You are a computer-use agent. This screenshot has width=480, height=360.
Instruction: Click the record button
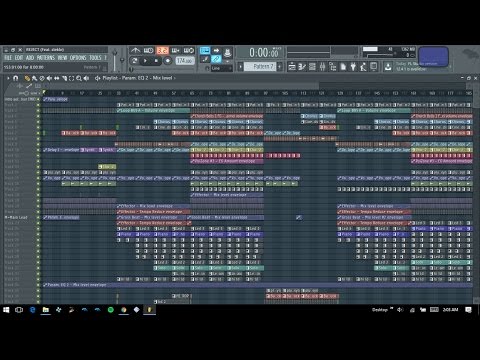point(168,61)
